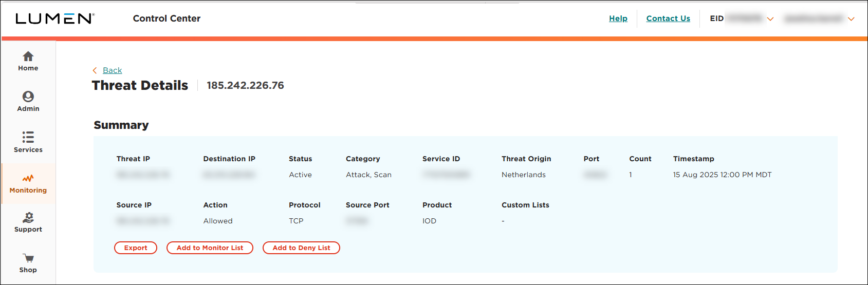Image resolution: width=868 pixels, height=285 pixels.
Task: Open the Help link
Action: click(618, 18)
